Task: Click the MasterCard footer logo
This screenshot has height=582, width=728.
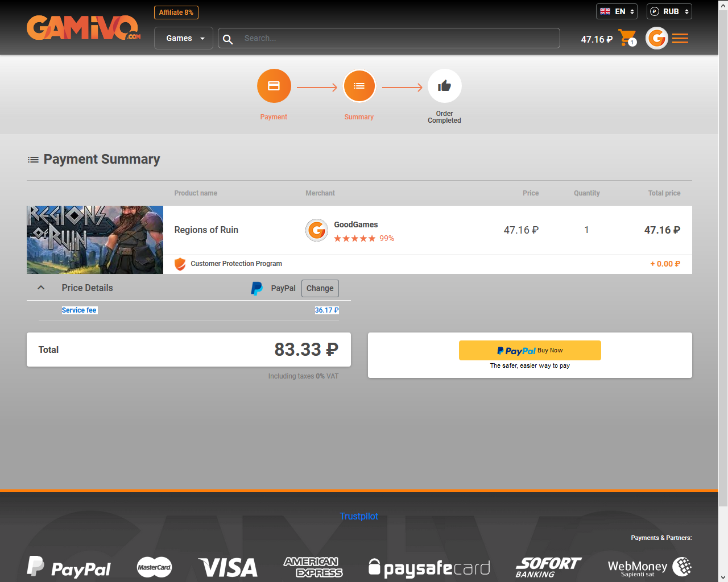Action: [x=154, y=567]
